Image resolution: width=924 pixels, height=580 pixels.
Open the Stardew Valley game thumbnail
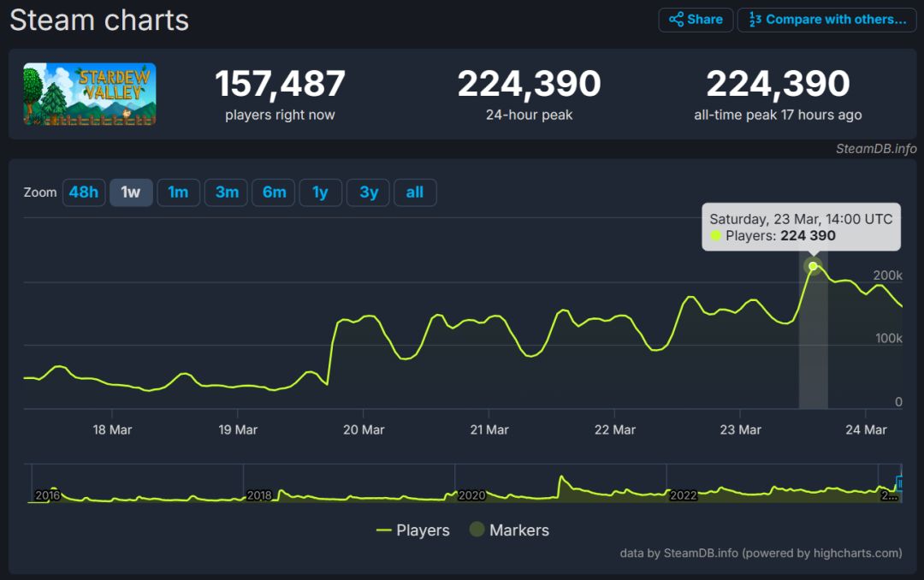pos(90,94)
